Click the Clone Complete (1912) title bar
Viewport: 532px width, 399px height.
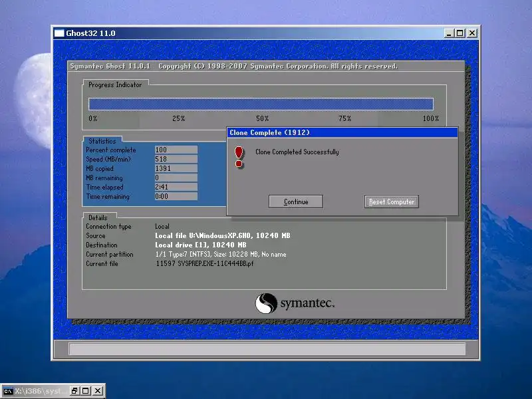[342, 132]
